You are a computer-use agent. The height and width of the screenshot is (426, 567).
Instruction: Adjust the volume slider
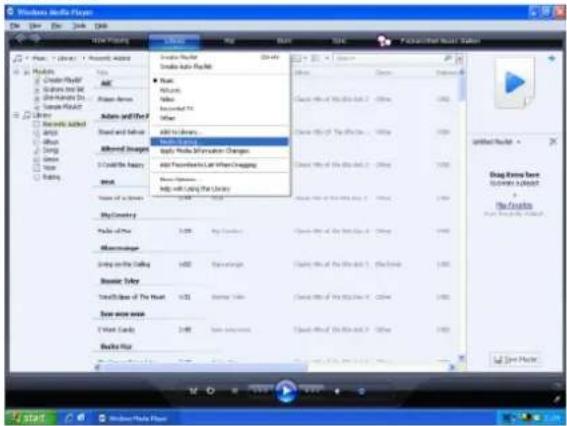(x=362, y=391)
